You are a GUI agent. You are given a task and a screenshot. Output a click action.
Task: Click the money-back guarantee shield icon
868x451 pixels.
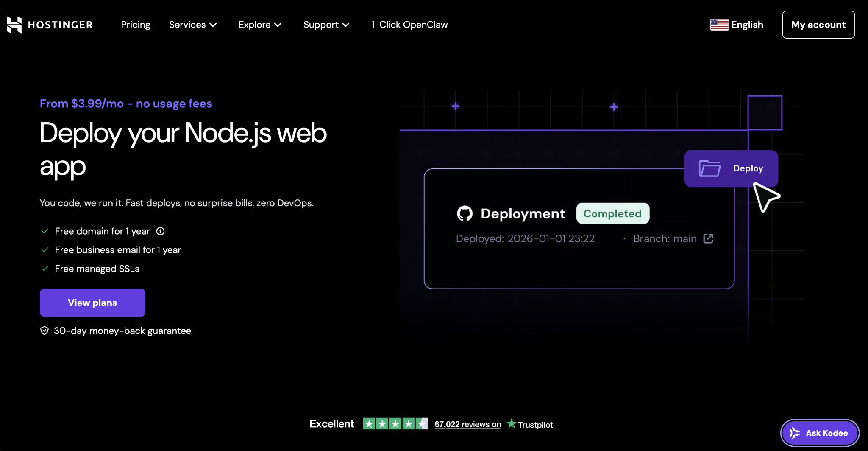45,331
